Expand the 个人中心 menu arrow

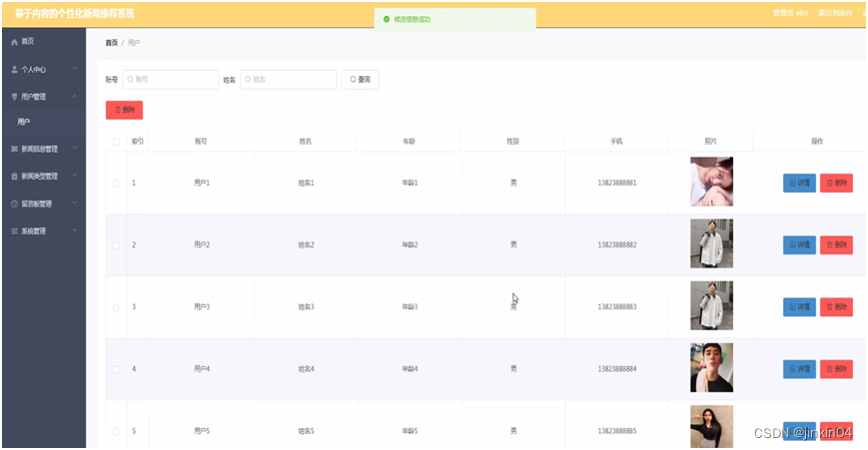click(x=75, y=69)
